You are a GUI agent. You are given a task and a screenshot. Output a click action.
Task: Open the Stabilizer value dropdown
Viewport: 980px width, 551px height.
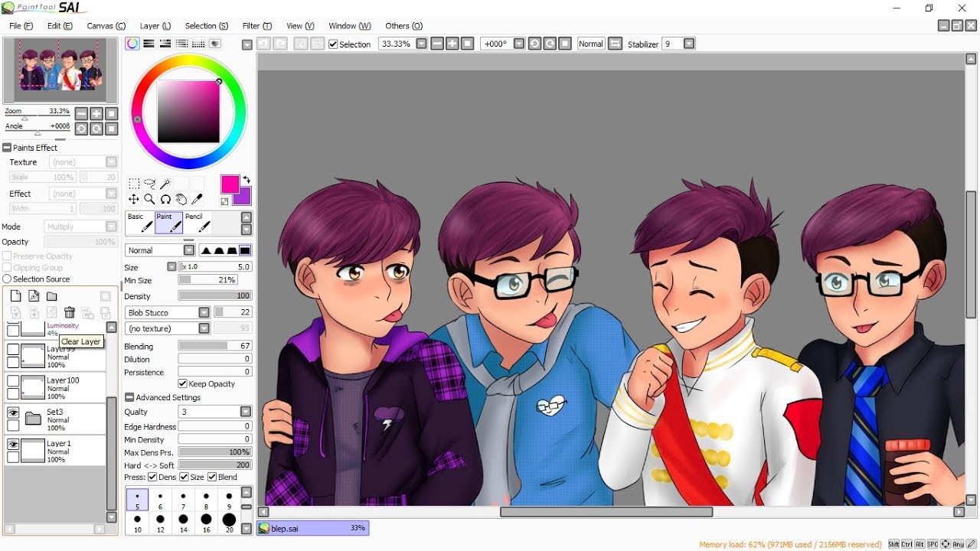[x=689, y=44]
